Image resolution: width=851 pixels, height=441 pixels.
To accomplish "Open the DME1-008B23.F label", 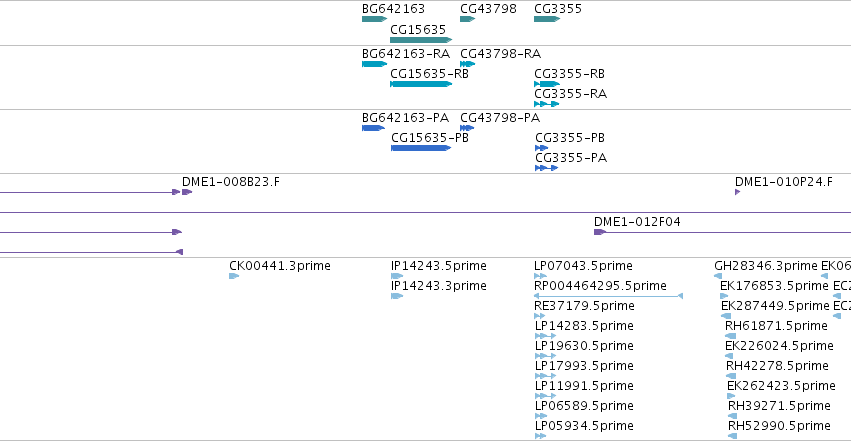I will pyautogui.click(x=231, y=182).
